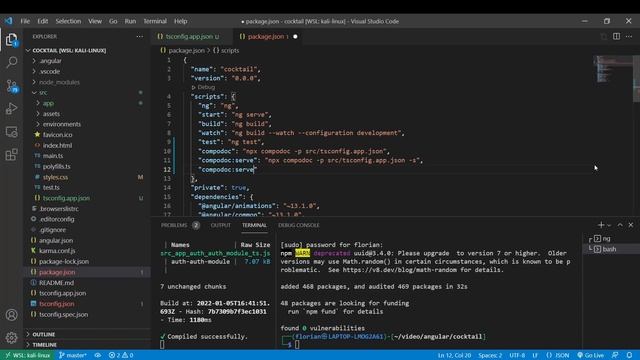Open the Explorer view in activity bar
This screenshot has height=360, width=640.
[11, 40]
